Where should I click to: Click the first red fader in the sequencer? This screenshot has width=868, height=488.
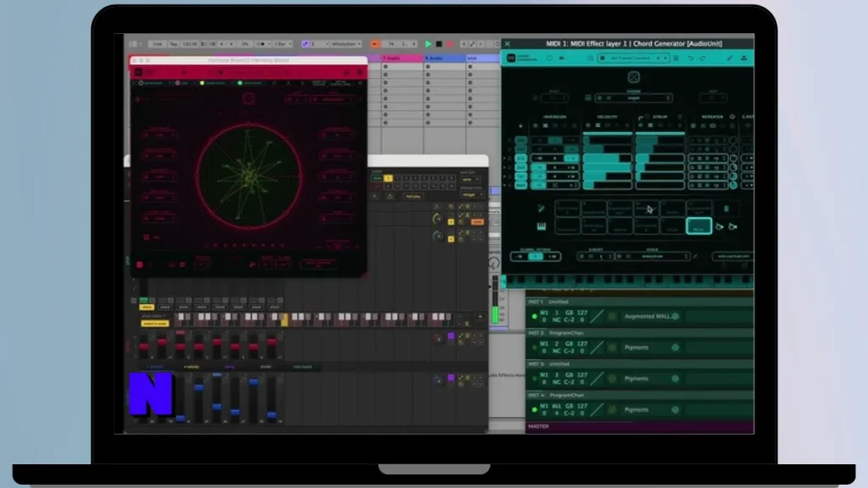(x=144, y=347)
